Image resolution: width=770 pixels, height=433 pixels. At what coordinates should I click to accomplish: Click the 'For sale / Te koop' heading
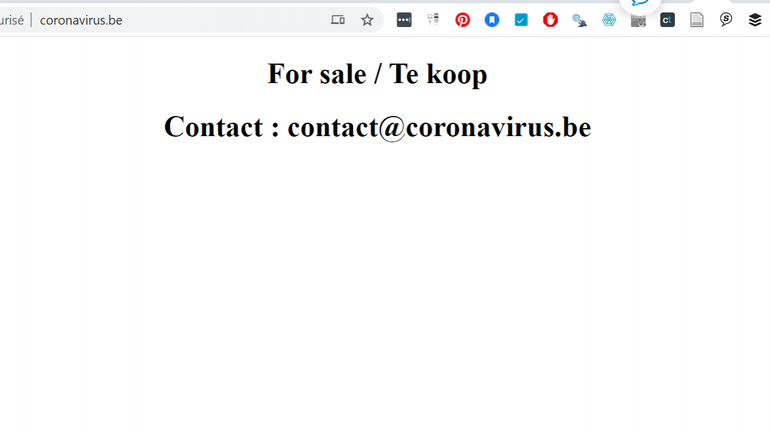377,74
